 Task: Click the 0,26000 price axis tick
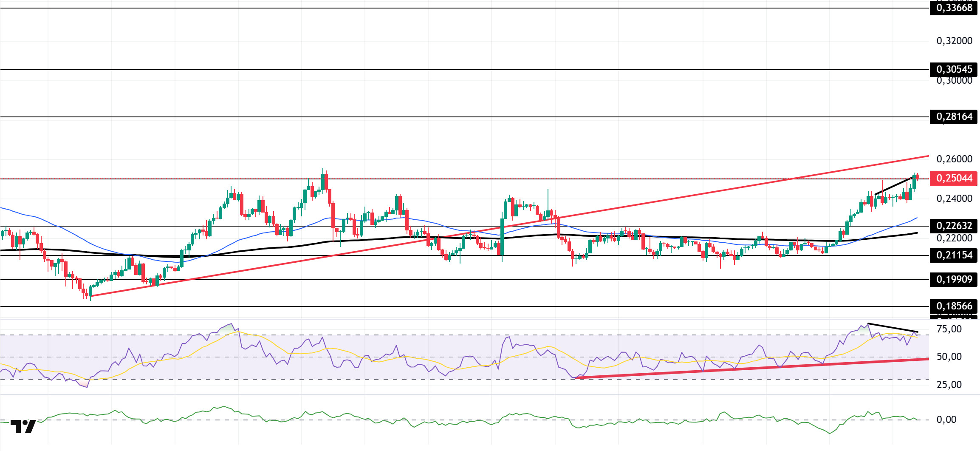coord(954,159)
